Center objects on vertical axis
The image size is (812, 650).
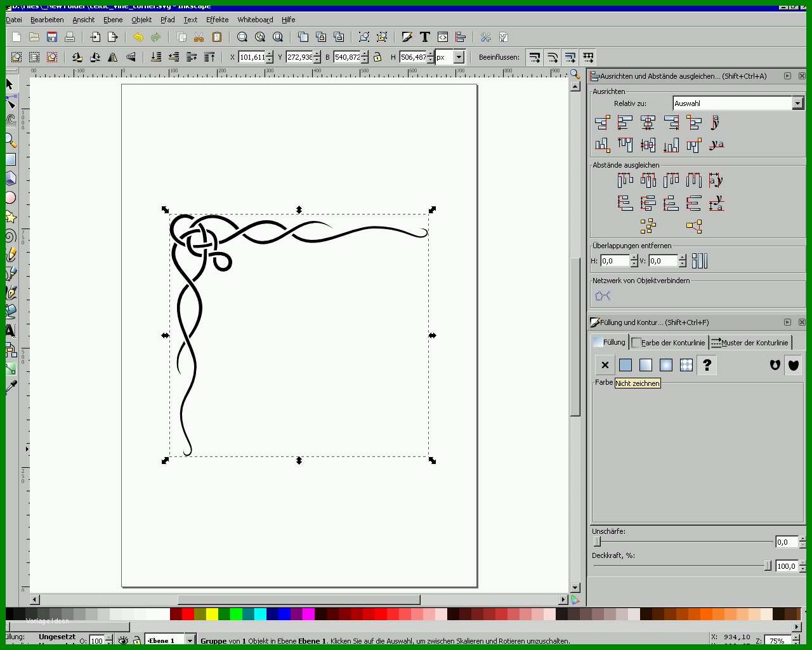tap(648, 123)
